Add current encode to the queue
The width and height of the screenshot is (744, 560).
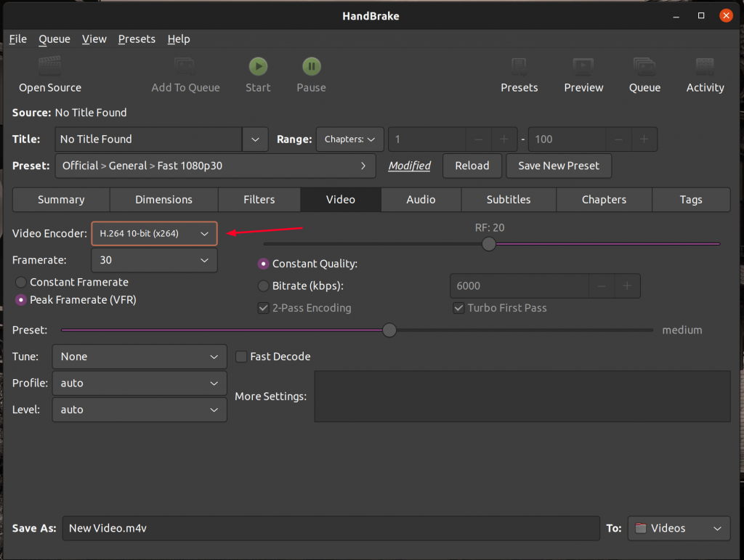186,73
